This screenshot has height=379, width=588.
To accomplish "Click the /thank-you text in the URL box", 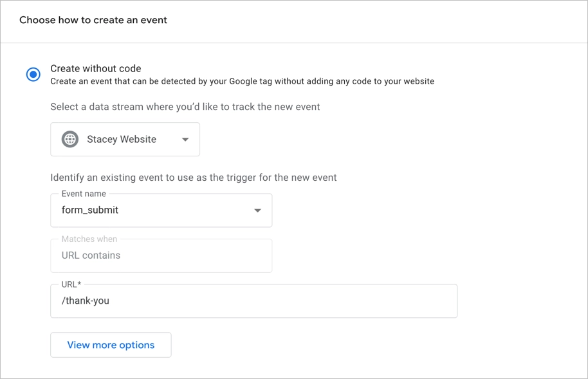I will coord(86,300).
